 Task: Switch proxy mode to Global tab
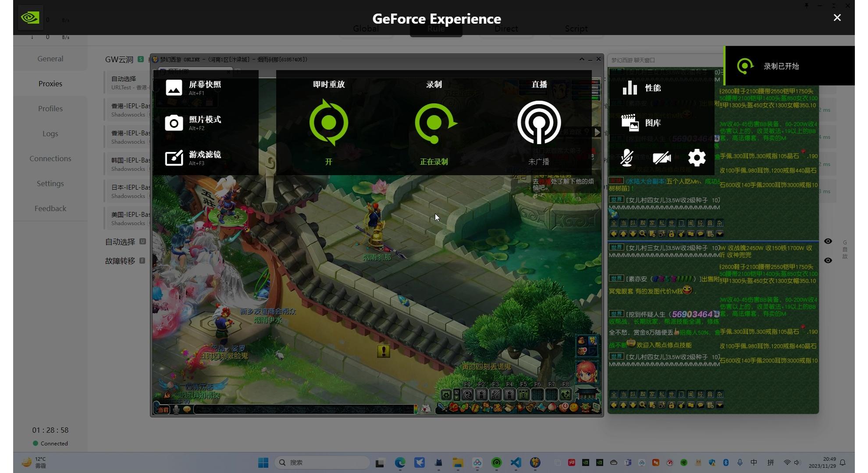(x=366, y=28)
